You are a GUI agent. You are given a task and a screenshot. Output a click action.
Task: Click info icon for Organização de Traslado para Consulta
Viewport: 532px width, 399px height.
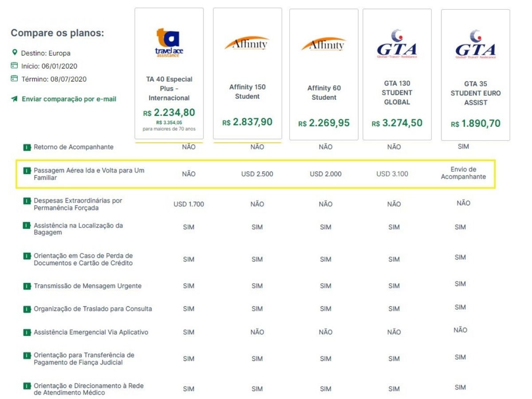point(27,309)
